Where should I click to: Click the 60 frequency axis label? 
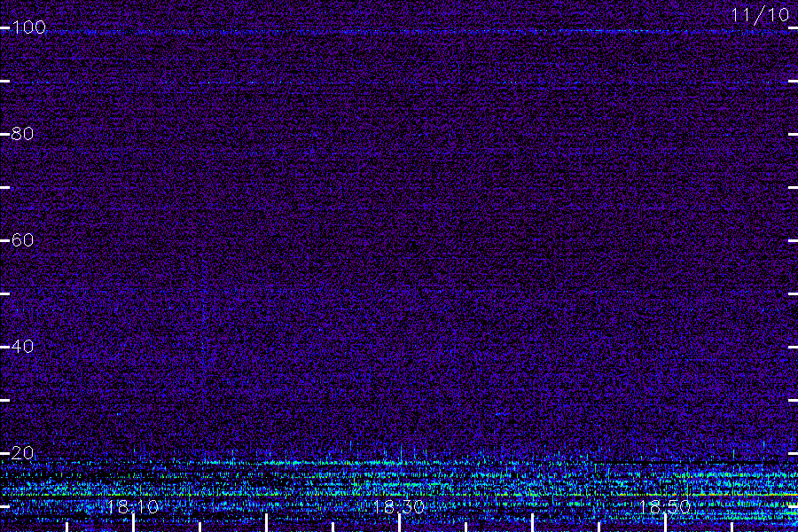point(22,240)
